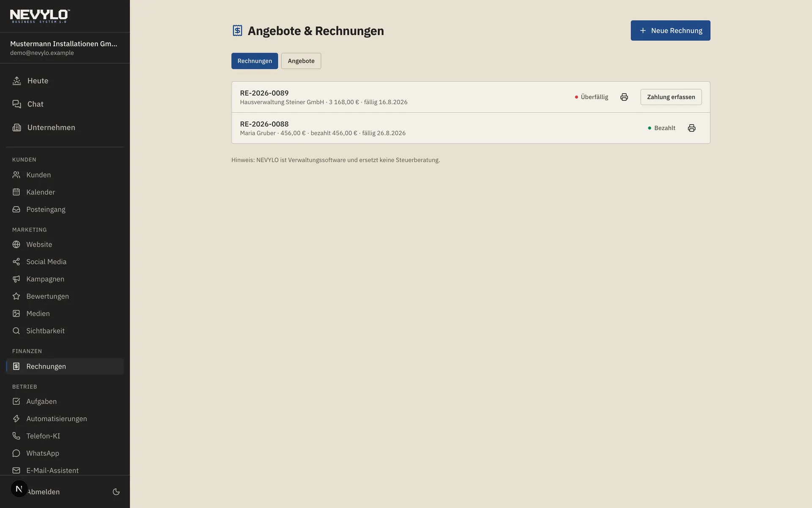Create a new invoice with Neue Rechnung

coord(670,30)
